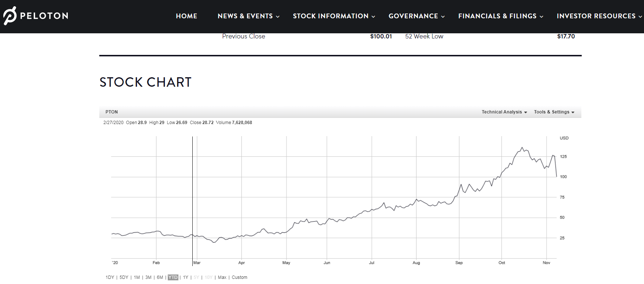Click the chart peak in mid-October

522,147
